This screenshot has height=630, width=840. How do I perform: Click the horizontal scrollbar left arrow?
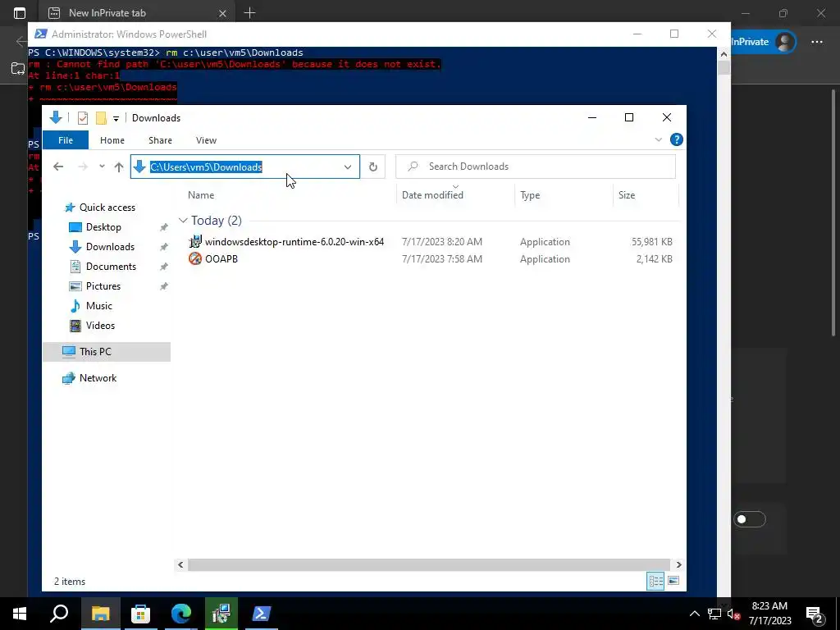coord(180,564)
